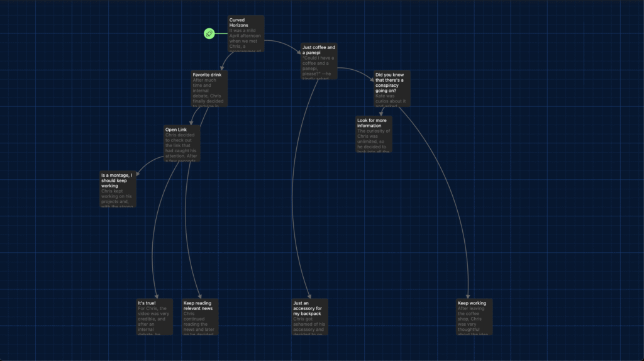
Task: Click the arrowhead above Keep working passage
Action: point(467,295)
